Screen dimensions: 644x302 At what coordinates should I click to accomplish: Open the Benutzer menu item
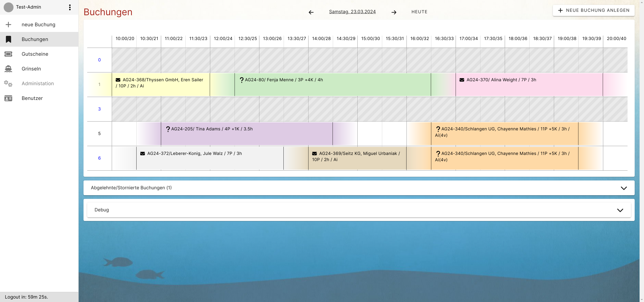32,98
